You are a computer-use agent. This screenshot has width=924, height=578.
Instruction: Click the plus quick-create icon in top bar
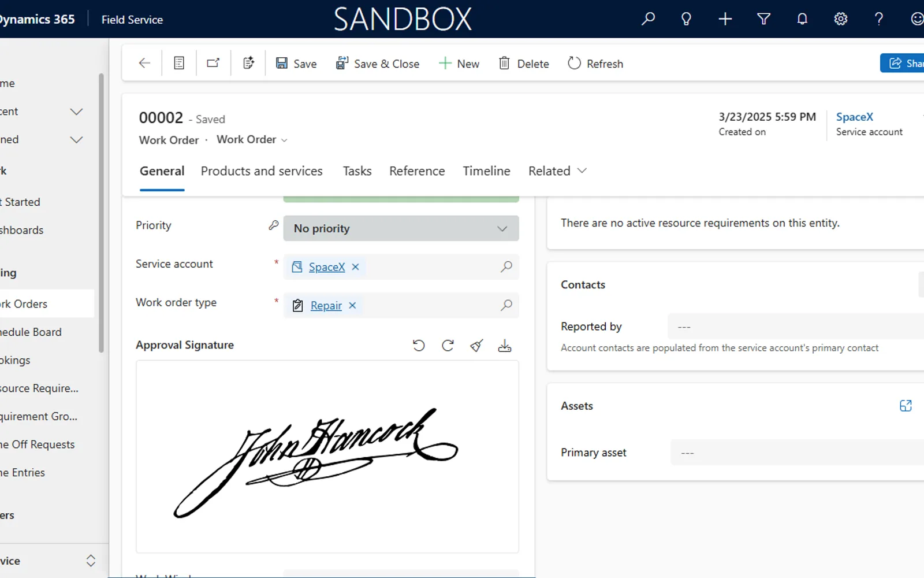coord(725,19)
